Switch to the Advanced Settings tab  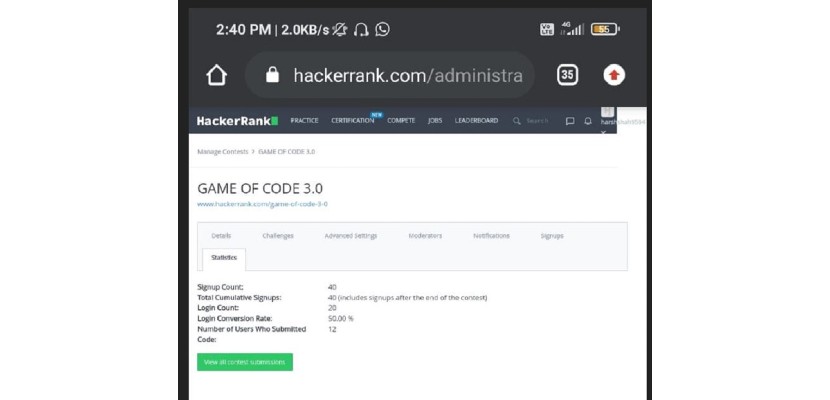coord(350,236)
